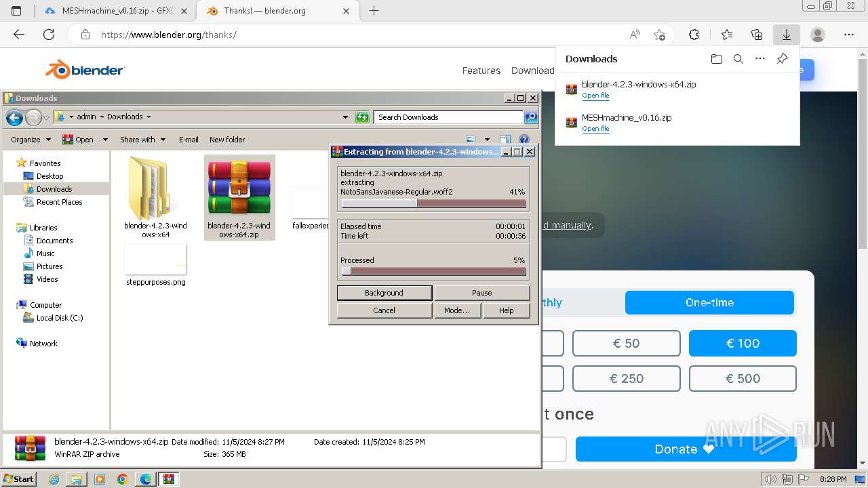868x488 pixels.
Task: Toggle Read aloud in the address bar
Action: 635,35
